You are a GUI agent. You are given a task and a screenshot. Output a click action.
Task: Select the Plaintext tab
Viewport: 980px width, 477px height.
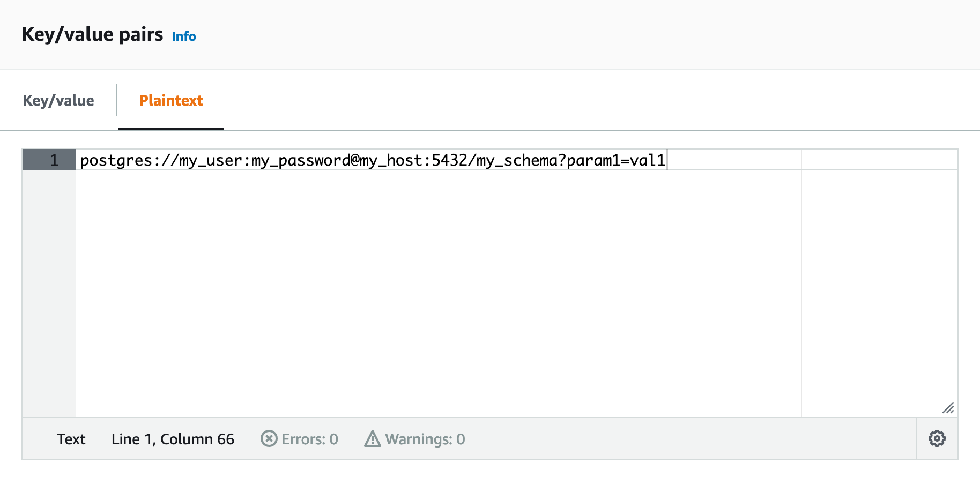(x=170, y=100)
